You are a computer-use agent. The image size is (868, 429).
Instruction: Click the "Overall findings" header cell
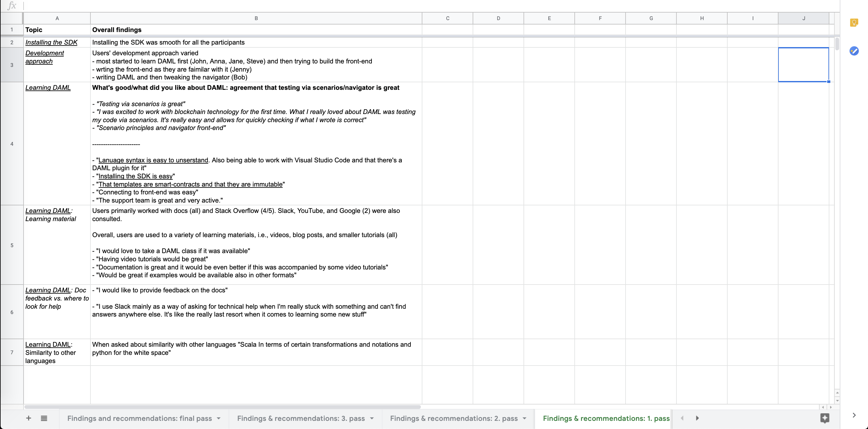pyautogui.click(x=256, y=30)
